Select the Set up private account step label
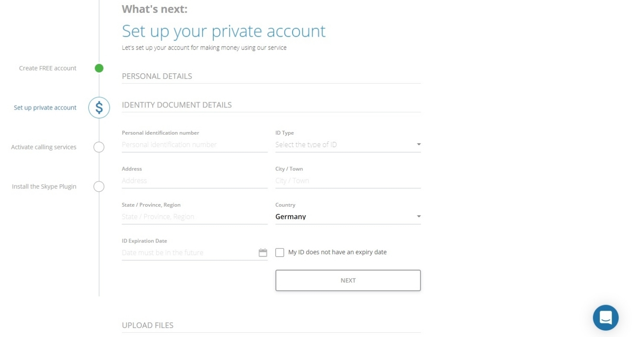 [45, 107]
